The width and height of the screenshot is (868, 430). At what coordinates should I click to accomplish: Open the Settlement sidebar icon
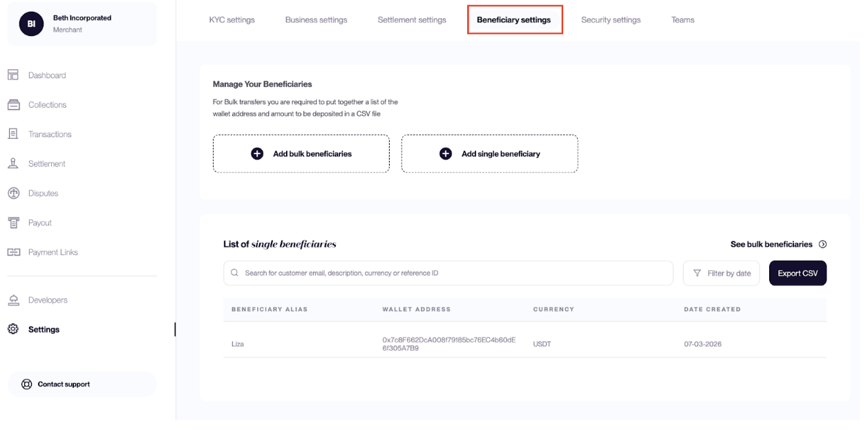[13, 163]
